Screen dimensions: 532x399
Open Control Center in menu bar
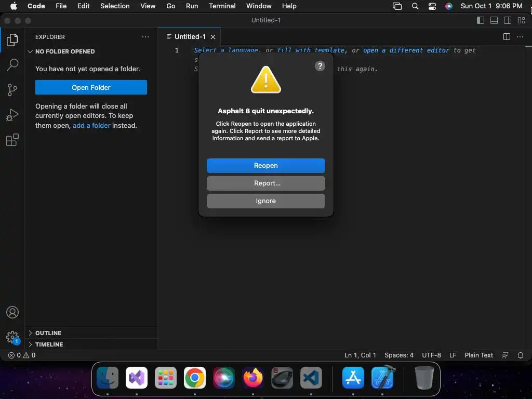(x=432, y=6)
